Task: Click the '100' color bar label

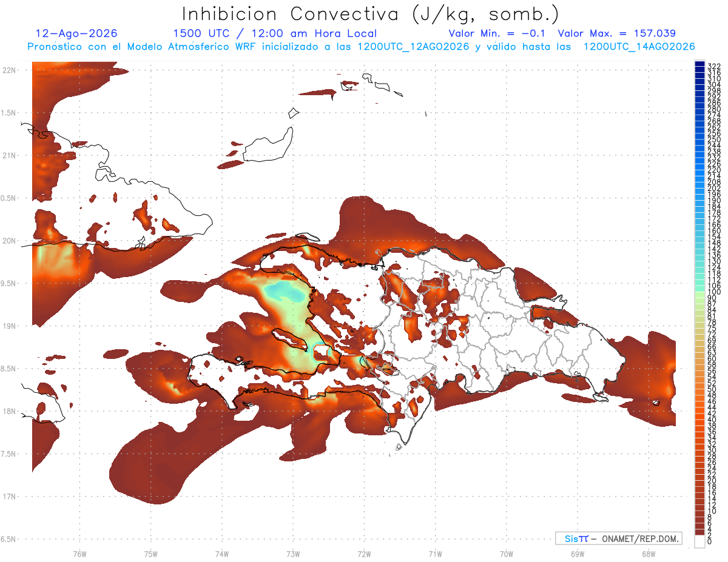Action: click(713, 292)
